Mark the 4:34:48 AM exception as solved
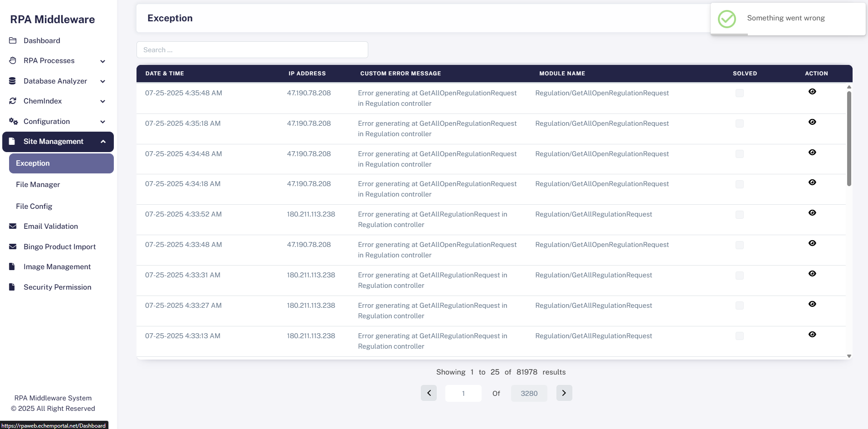Screen dimensions: 868x429 [739, 154]
